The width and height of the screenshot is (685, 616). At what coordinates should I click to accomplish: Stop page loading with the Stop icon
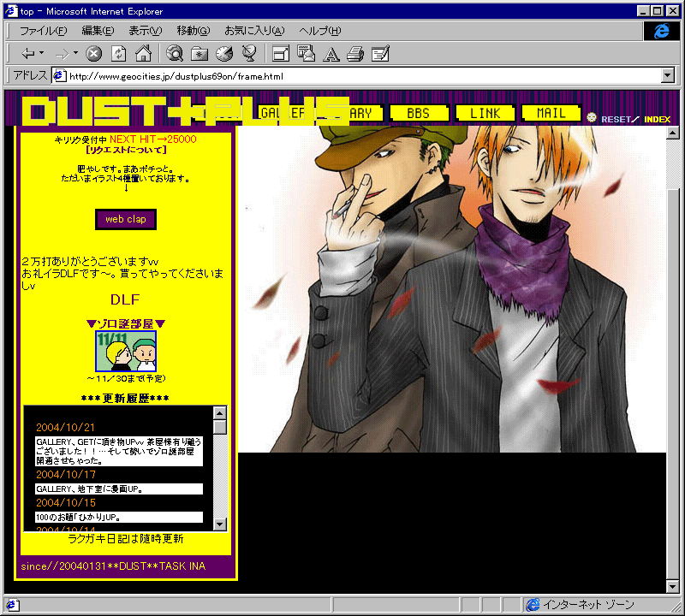(93, 54)
